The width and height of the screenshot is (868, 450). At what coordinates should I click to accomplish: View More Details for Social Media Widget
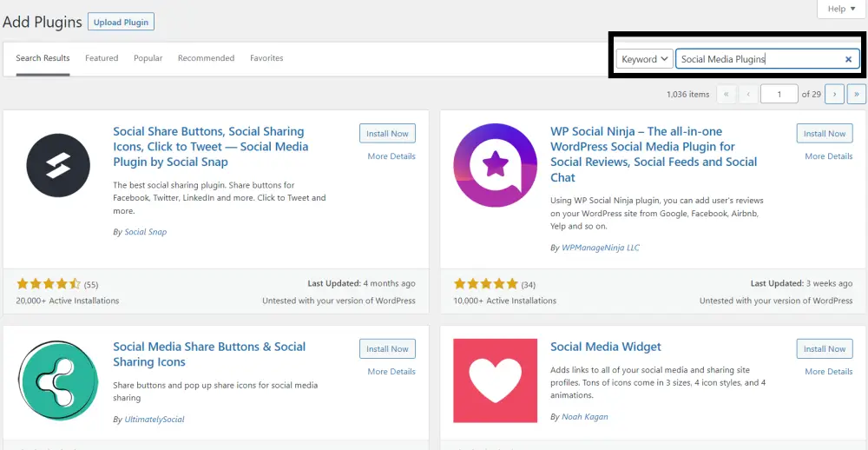point(829,371)
